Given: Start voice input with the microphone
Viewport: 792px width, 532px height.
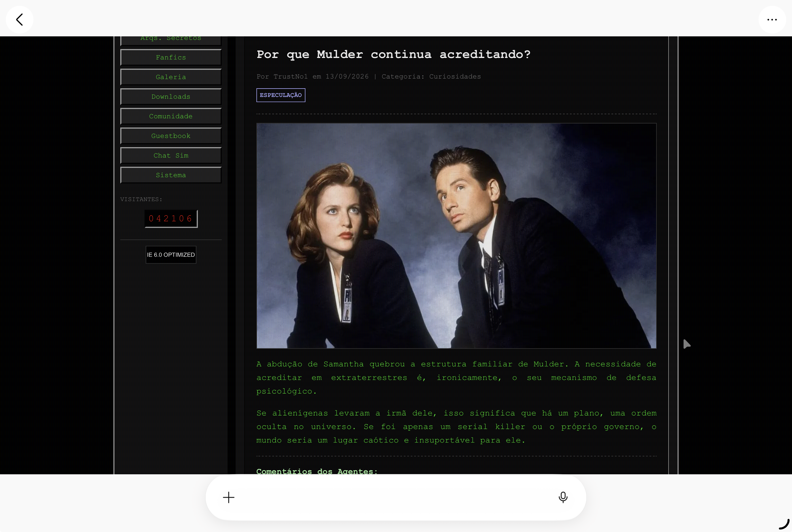Looking at the screenshot, I should (x=563, y=497).
